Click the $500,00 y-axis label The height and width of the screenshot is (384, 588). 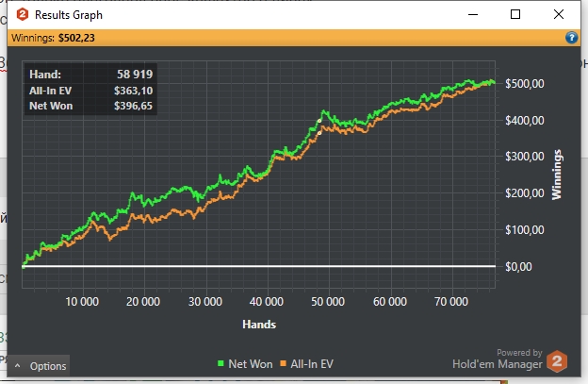[x=524, y=83]
